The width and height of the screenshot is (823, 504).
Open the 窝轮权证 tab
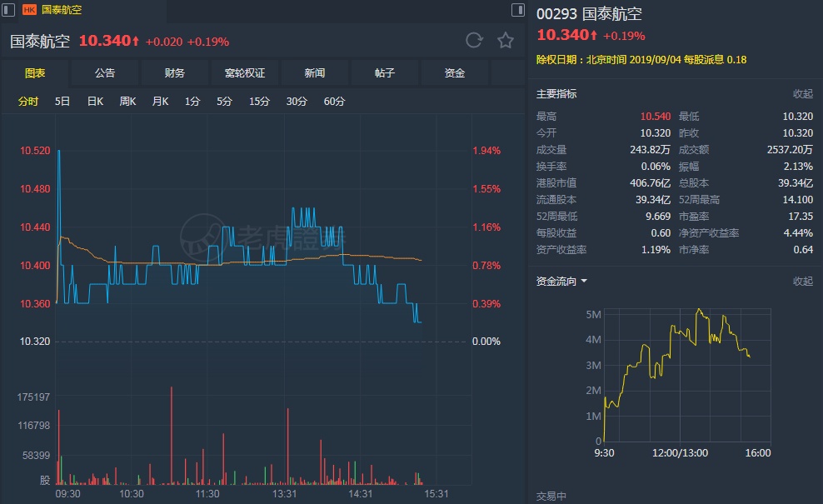[x=245, y=73]
